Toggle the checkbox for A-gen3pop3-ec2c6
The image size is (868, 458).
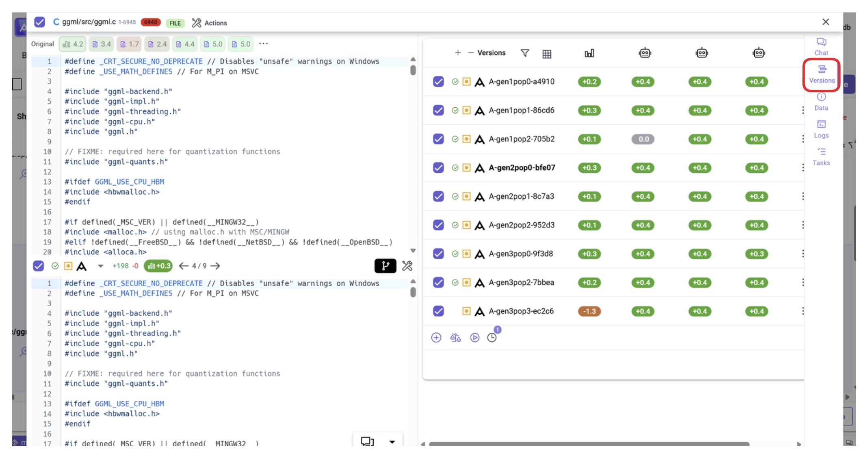438,311
